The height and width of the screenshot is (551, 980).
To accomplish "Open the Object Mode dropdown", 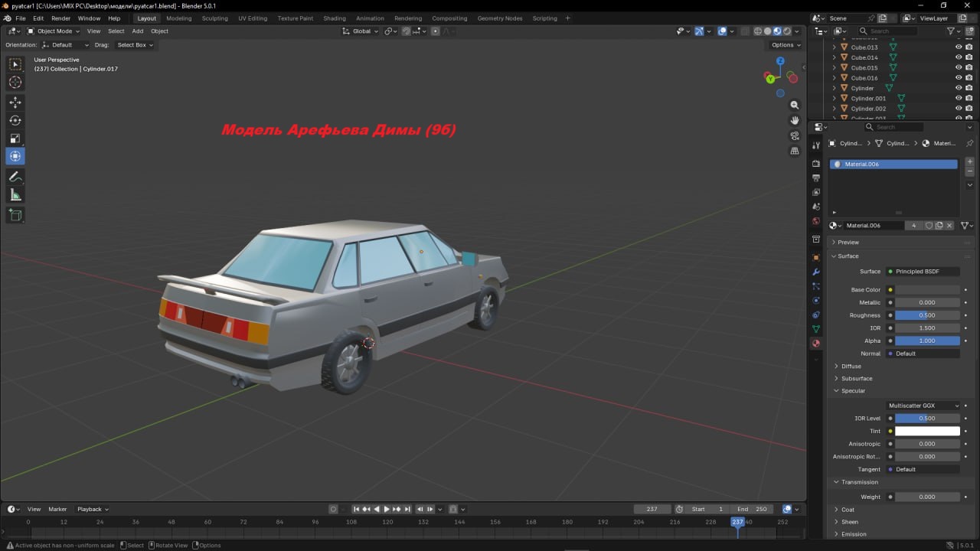I will (x=54, y=31).
